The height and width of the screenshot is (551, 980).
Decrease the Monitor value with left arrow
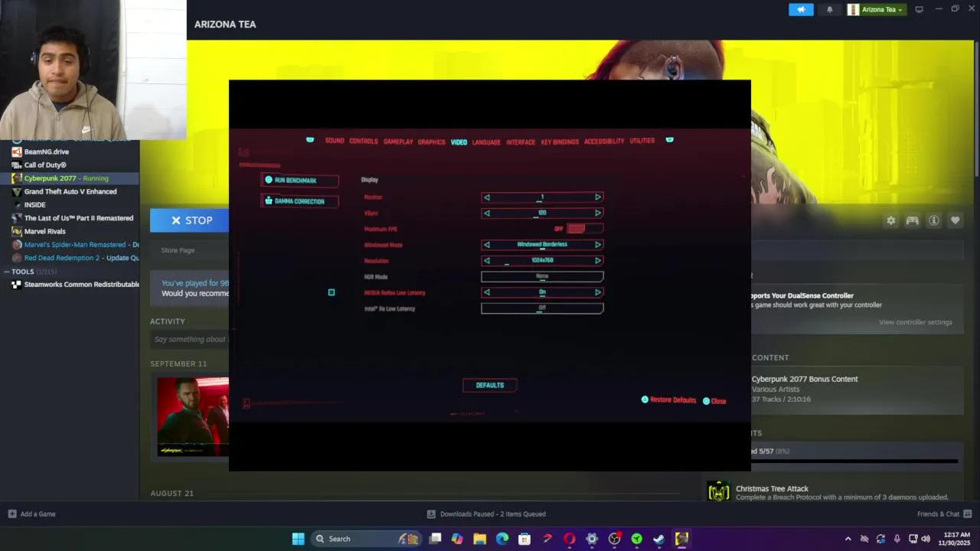point(486,197)
